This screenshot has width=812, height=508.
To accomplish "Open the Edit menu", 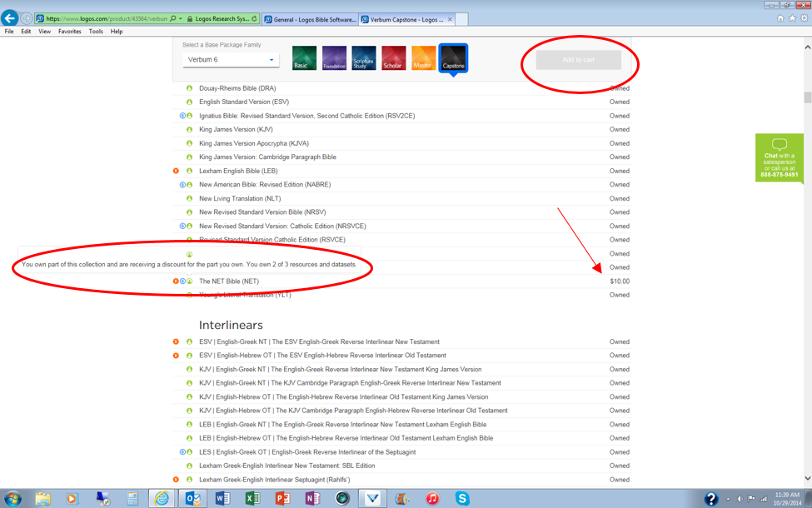I will pyautogui.click(x=26, y=32).
